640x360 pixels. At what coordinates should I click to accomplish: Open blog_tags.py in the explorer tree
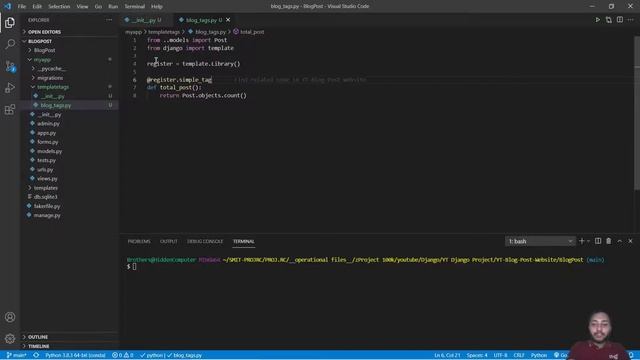(x=69, y=105)
